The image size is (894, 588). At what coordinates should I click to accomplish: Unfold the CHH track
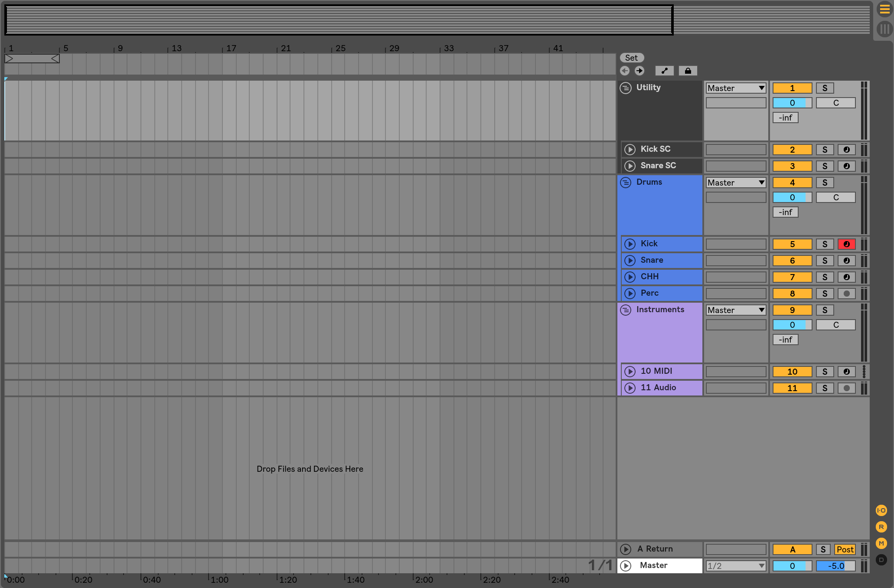(x=630, y=277)
